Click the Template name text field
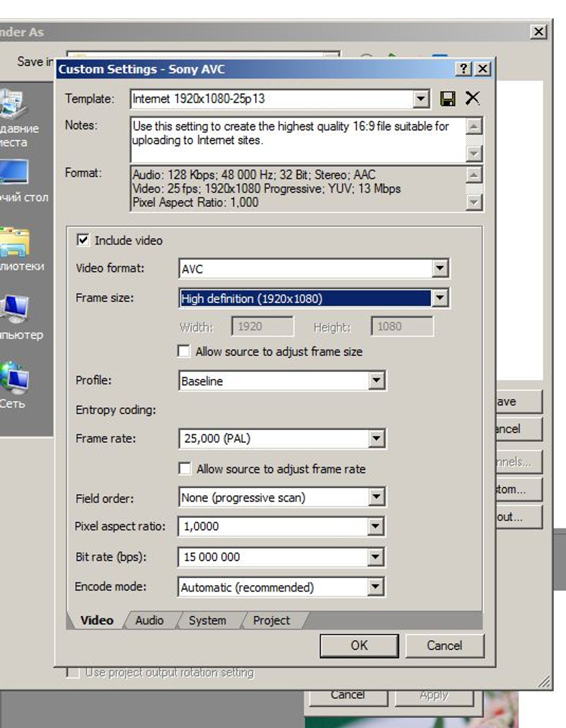Image resolution: width=566 pixels, height=728 pixels. coord(272,98)
